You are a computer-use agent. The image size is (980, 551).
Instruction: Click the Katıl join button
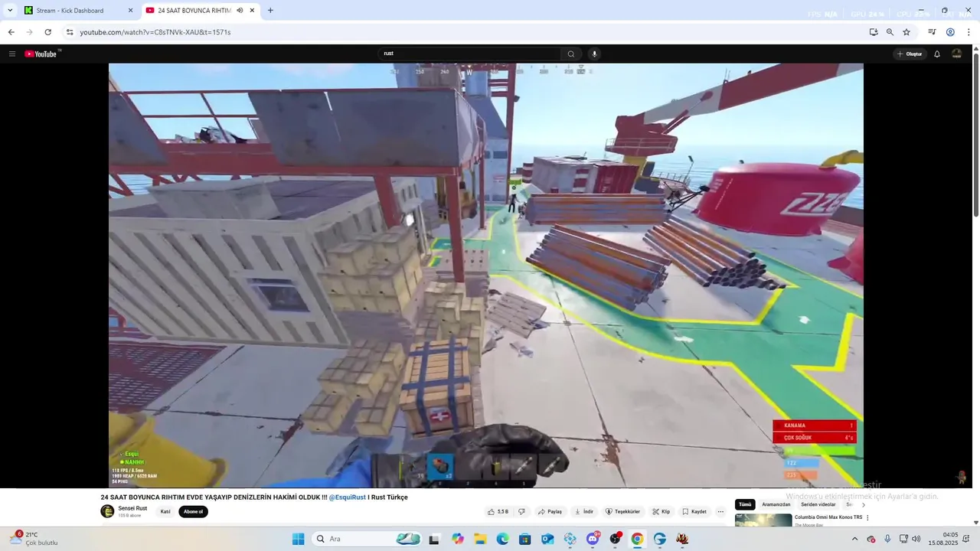[x=165, y=511]
